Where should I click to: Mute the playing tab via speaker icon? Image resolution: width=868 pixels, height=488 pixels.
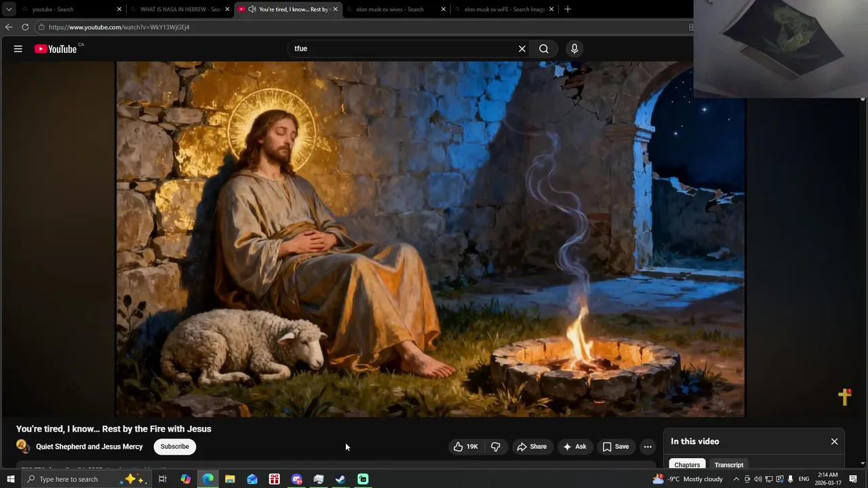(x=252, y=9)
